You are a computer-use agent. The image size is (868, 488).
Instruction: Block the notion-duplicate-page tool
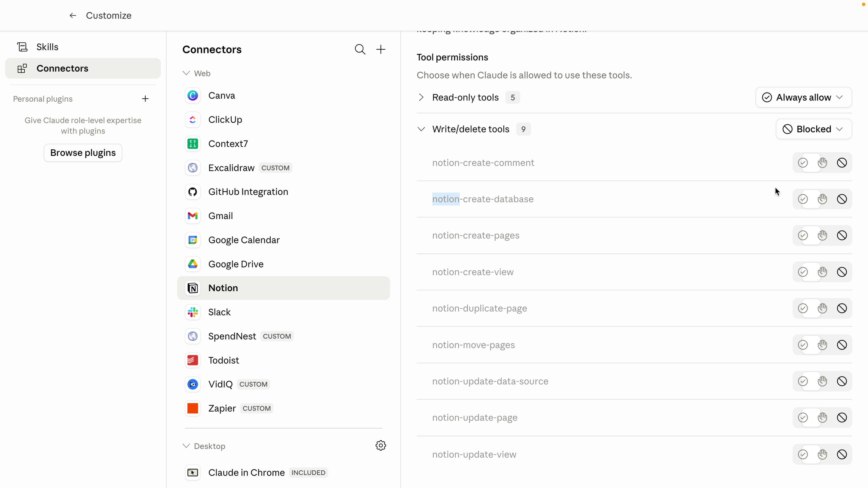(x=842, y=308)
